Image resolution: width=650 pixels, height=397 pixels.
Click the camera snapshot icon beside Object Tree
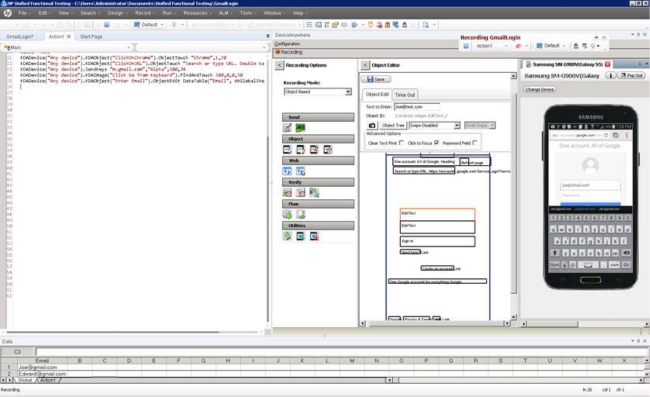point(372,125)
